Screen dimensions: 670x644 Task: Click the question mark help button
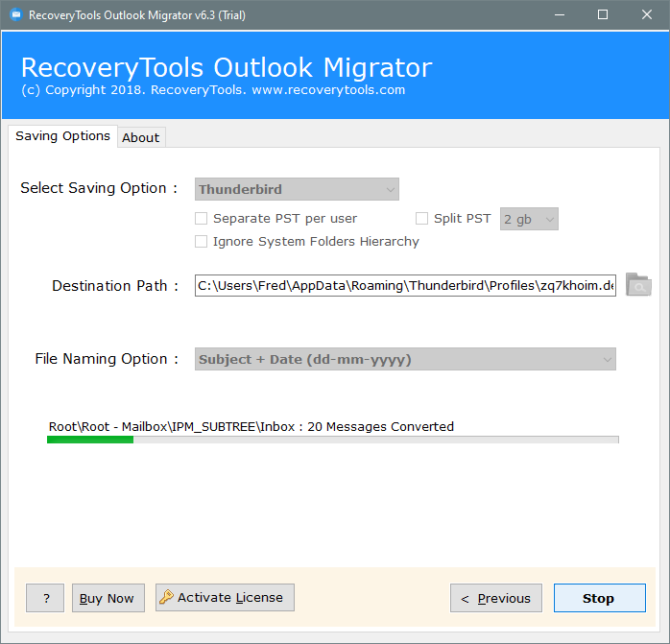45,598
